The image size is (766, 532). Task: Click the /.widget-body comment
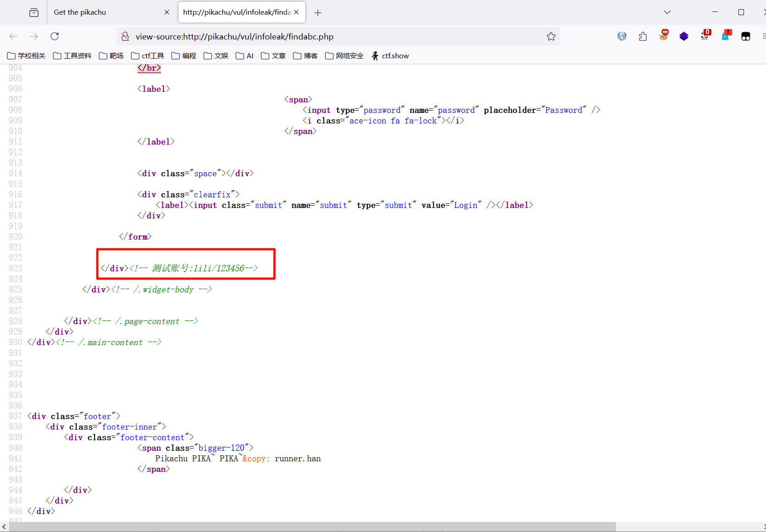point(161,290)
